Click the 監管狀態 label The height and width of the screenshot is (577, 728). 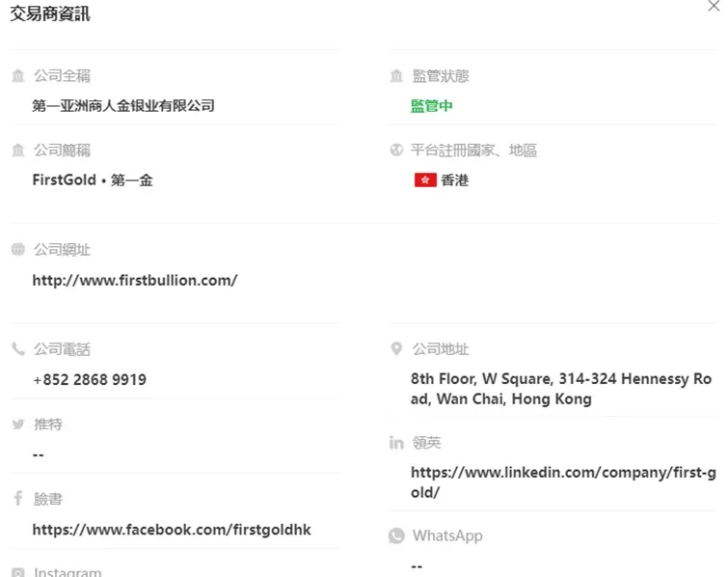point(441,75)
